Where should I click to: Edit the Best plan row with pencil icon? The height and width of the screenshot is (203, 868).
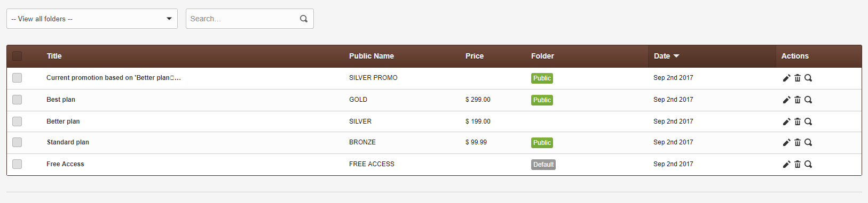point(786,100)
